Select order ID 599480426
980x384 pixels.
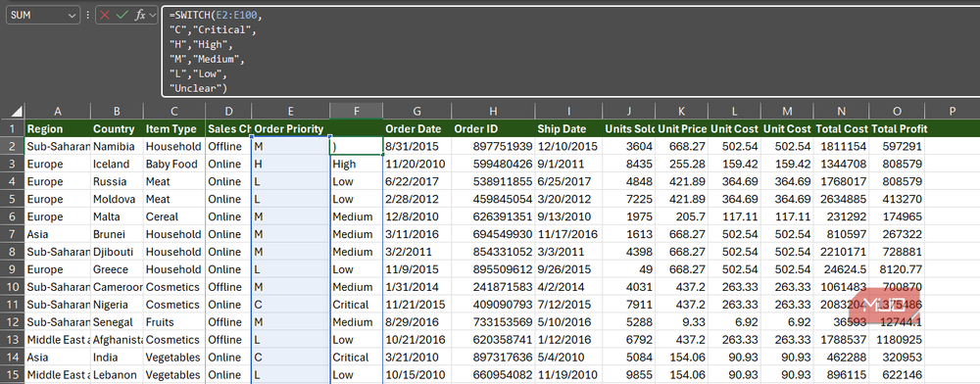pyautogui.click(x=493, y=165)
